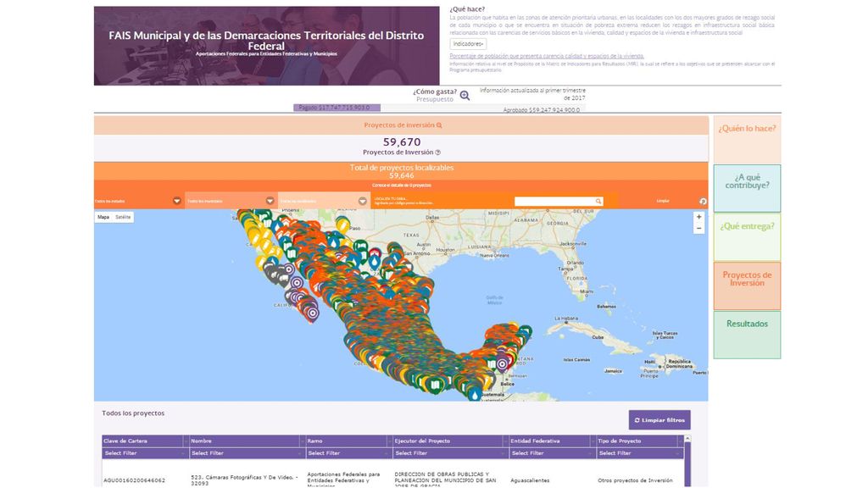Sort by Ramo column header

click(348, 441)
